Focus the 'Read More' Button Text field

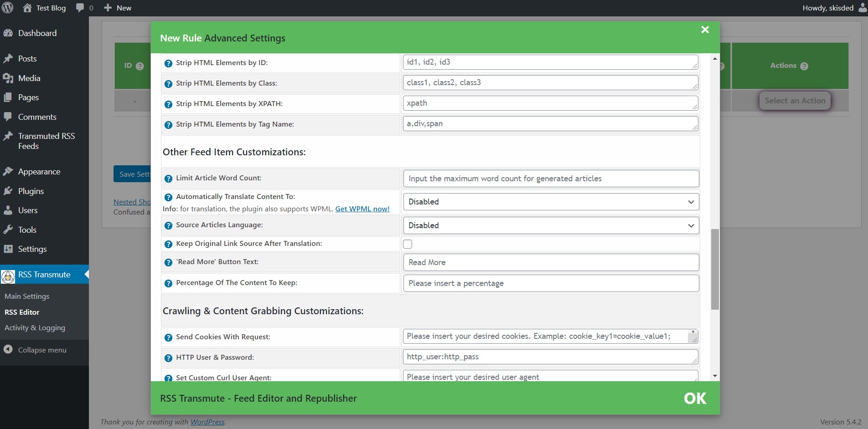click(x=551, y=262)
